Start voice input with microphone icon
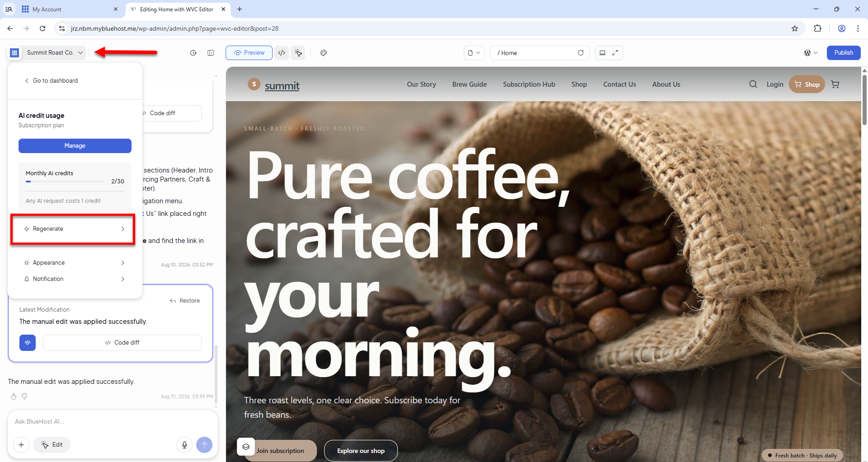 coord(184,445)
